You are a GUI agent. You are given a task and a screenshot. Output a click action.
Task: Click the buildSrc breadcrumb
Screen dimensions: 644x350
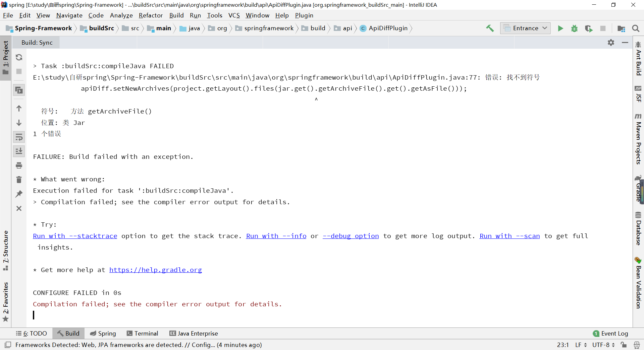[x=97, y=28]
